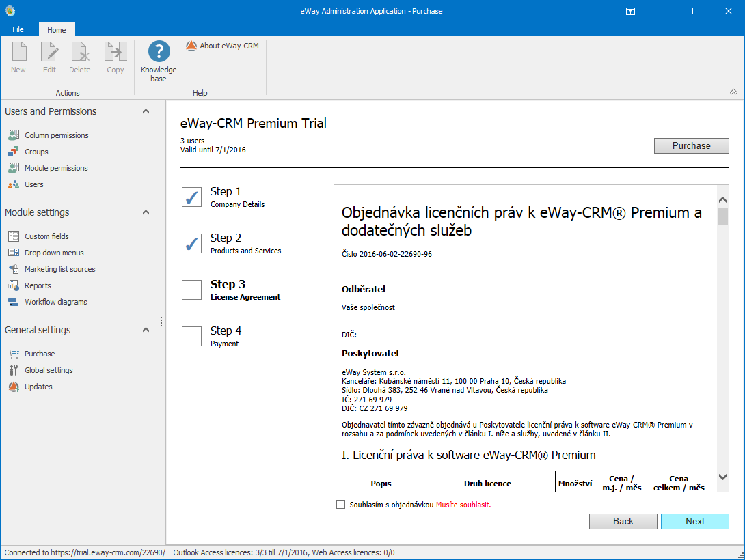Viewport: 745px width, 560px height.
Task: Open About eWay-CRM
Action: [x=222, y=46]
